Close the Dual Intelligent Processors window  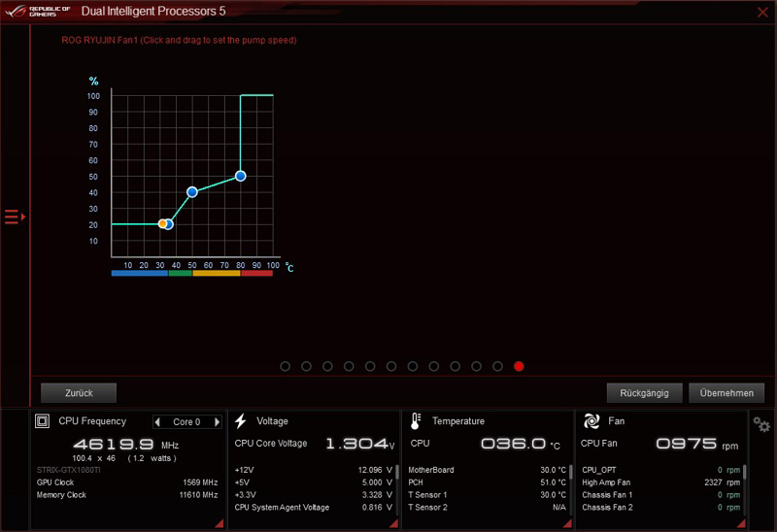[x=762, y=12]
